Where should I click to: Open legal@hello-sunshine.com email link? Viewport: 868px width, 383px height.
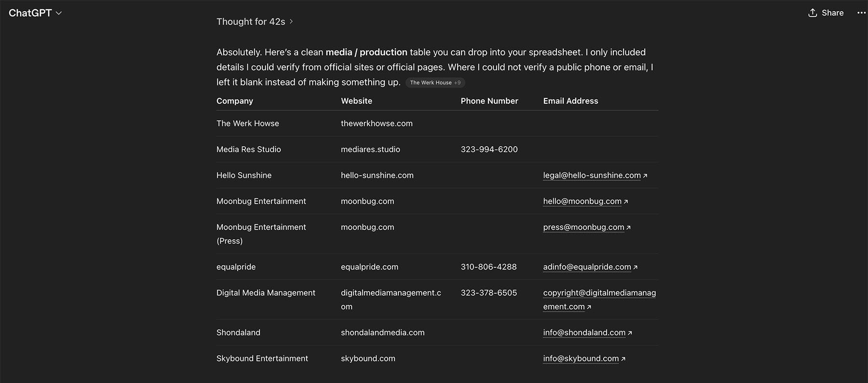[x=592, y=176]
